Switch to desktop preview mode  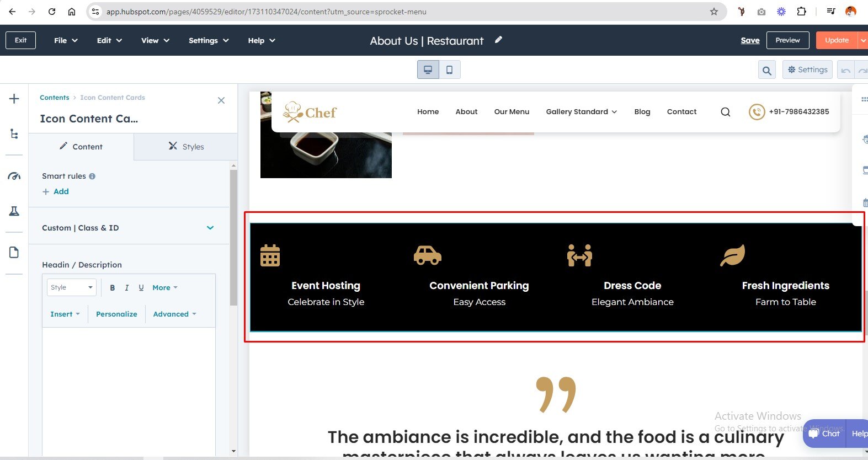428,69
